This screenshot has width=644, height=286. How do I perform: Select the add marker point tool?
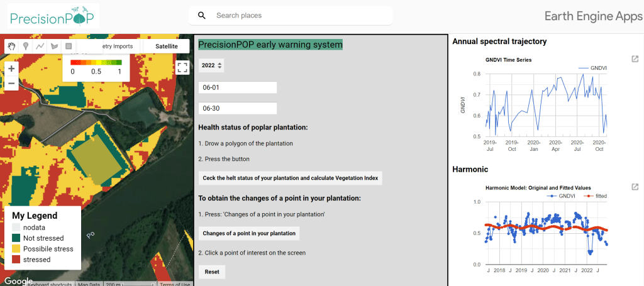tap(26, 46)
